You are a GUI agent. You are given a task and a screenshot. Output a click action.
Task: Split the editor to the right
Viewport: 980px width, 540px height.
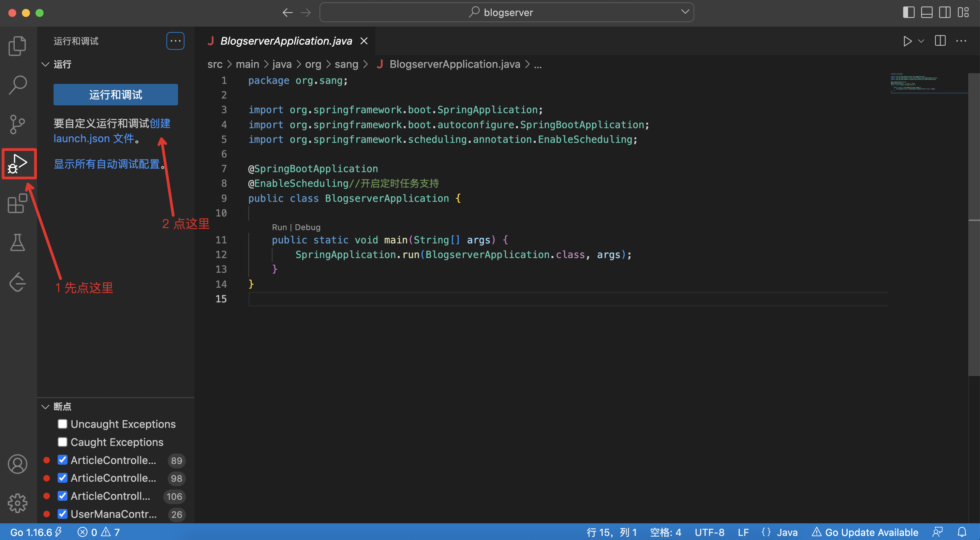click(940, 41)
